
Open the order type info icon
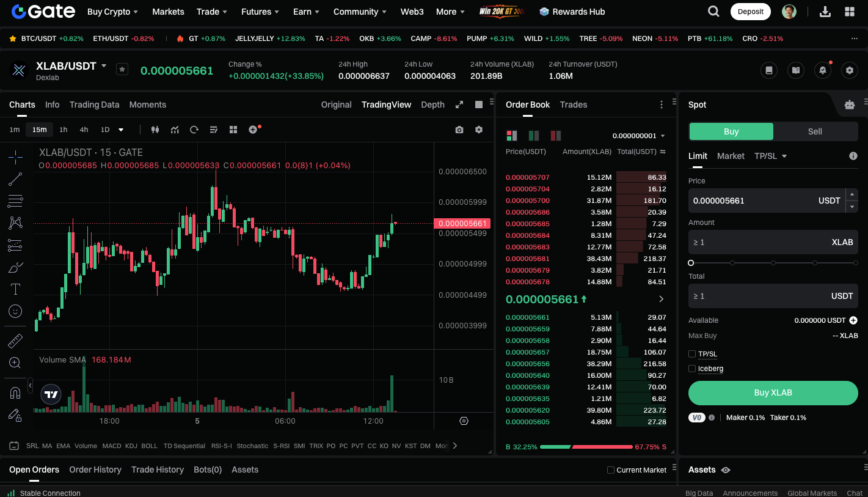click(853, 156)
